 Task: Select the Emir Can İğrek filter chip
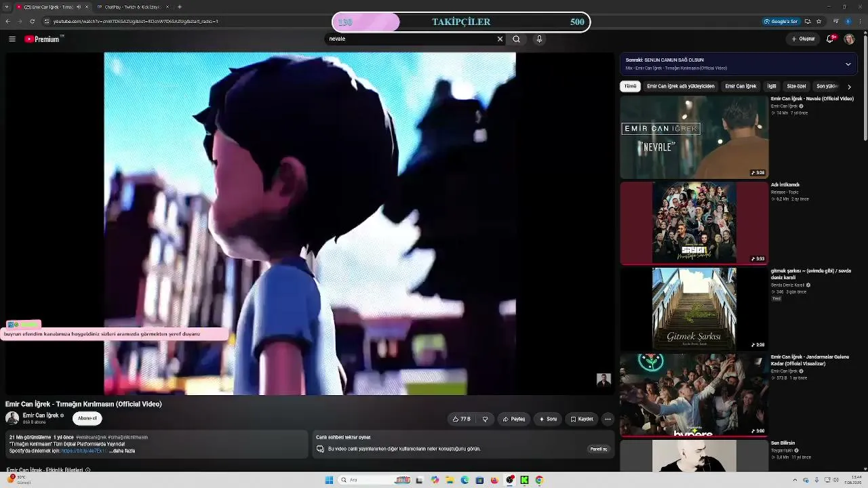pos(741,86)
